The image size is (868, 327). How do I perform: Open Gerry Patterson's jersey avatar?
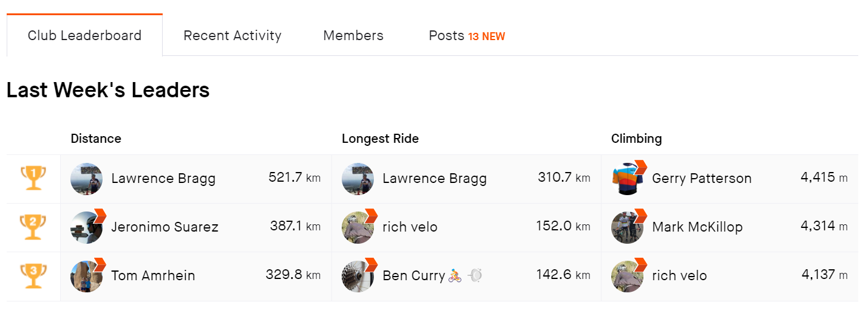click(627, 179)
